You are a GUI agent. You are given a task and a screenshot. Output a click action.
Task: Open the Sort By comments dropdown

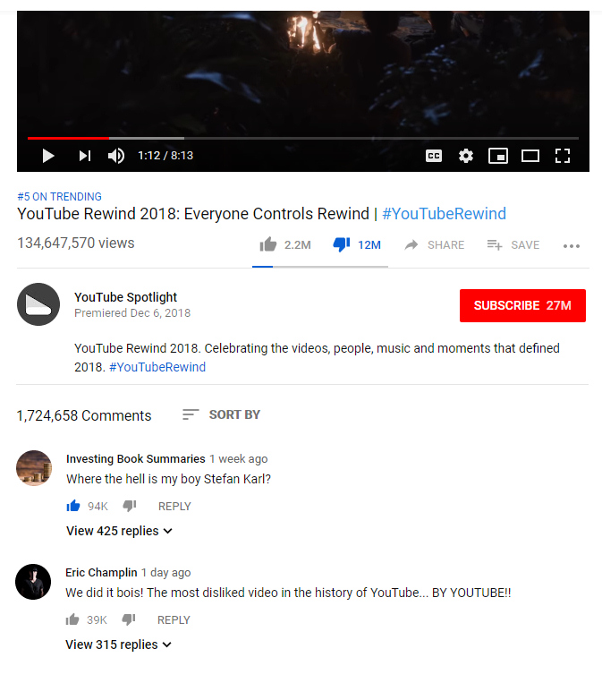(221, 414)
